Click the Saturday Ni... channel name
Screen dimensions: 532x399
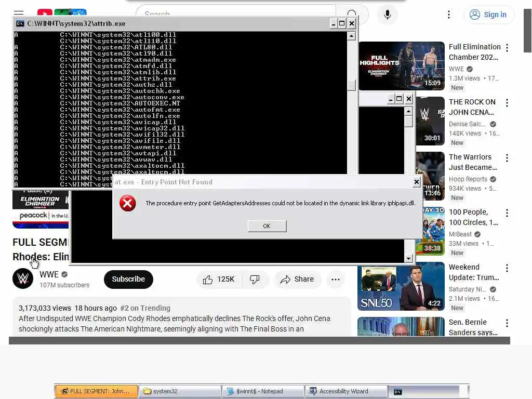pyautogui.click(x=467, y=289)
